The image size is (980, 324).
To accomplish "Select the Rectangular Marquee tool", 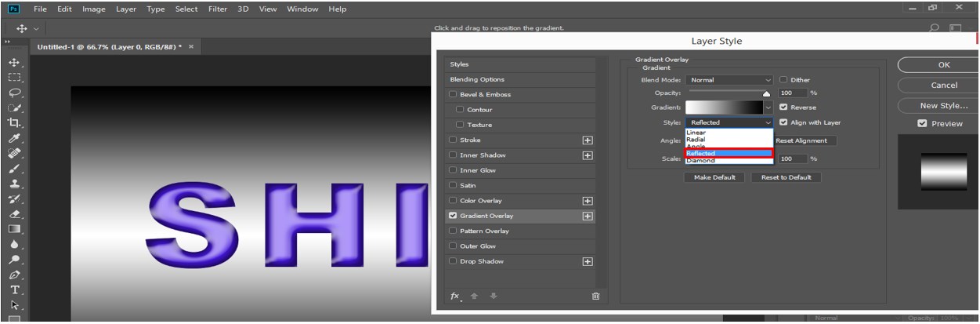I will (14, 77).
